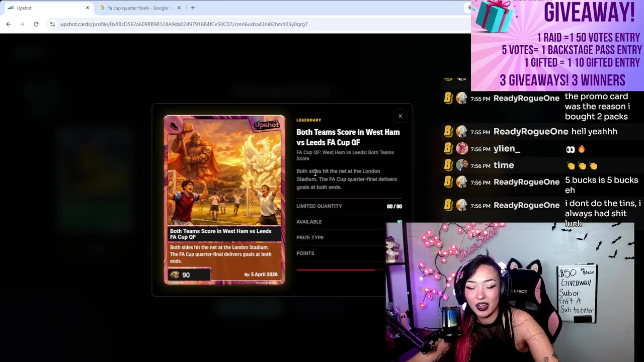
Task: Reload the current page
Action: pyautogui.click(x=36, y=24)
